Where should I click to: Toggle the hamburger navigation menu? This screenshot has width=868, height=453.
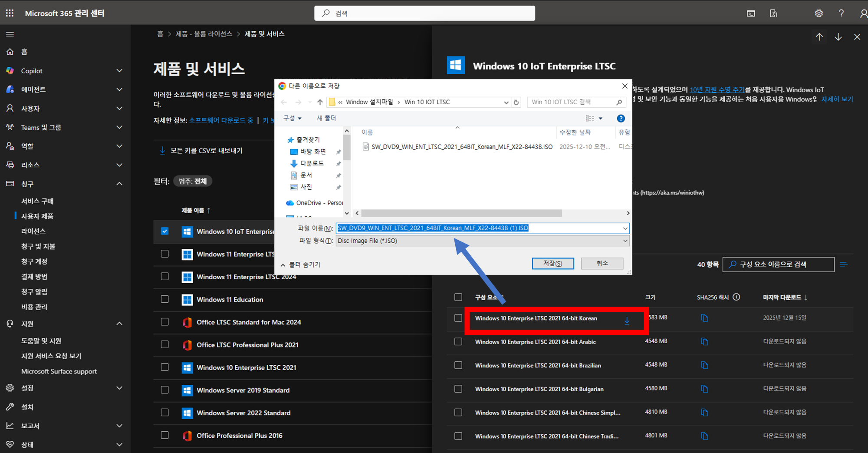pyautogui.click(x=10, y=34)
